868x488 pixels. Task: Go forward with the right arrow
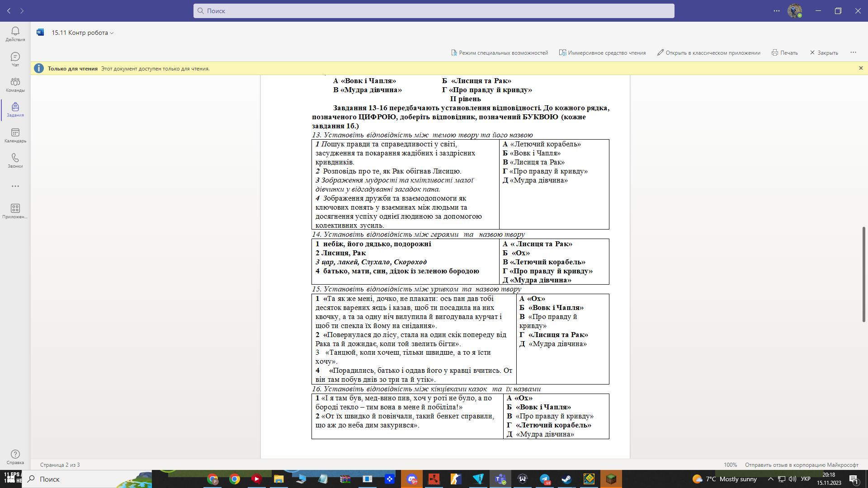[x=22, y=11]
